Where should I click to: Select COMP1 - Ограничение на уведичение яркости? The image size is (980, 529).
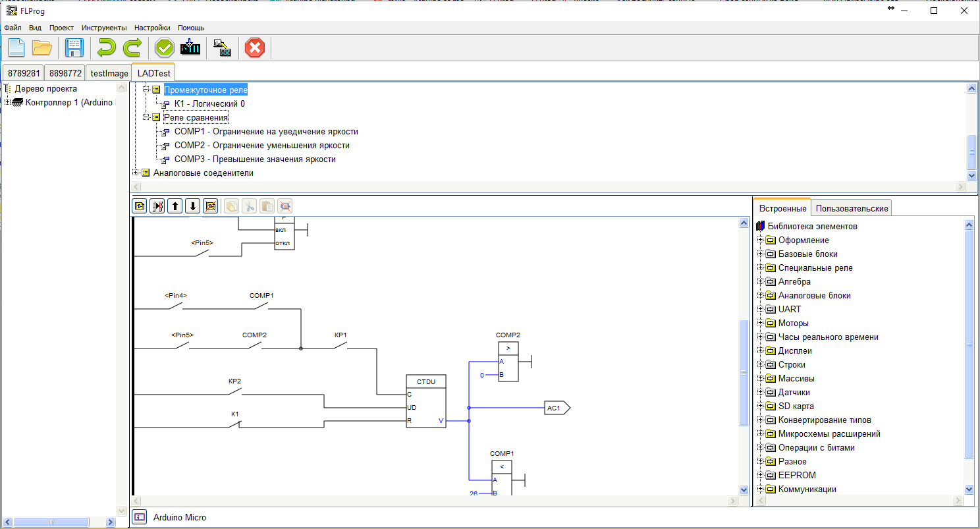click(266, 131)
